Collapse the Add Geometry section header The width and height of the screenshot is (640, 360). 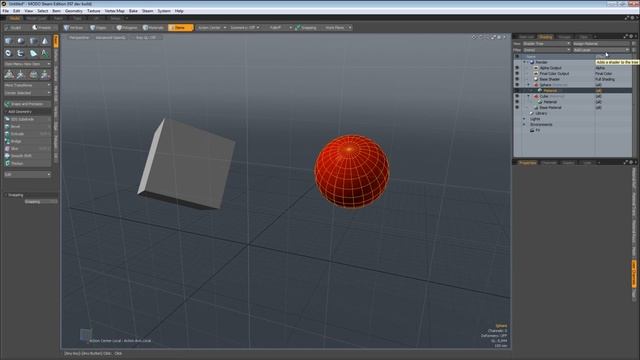pyautogui.click(x=27, y=111)
